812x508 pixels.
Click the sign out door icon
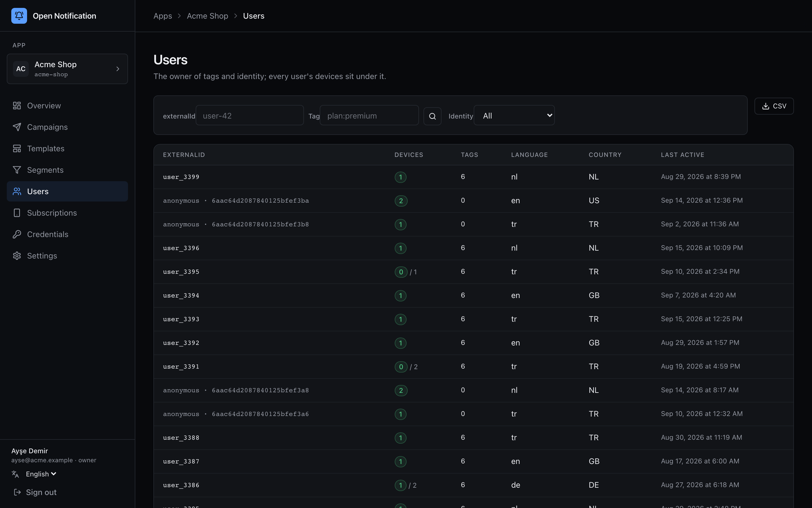(x=17, y=492)
